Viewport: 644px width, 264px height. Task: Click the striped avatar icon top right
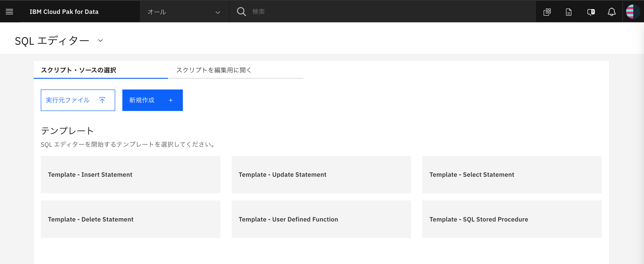tap(633, 11)
